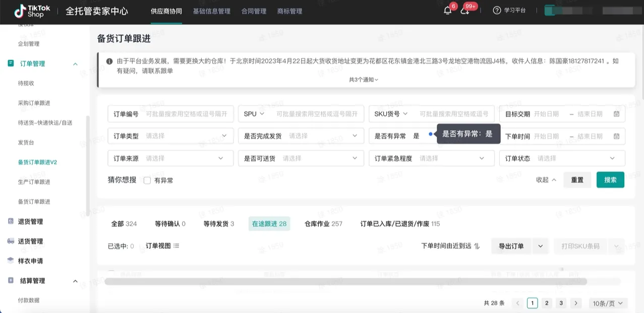The height and width of the screenshot is (313, 644).
Task: Click the sort icon beside 下单时间由近到远
Action: 477,246
